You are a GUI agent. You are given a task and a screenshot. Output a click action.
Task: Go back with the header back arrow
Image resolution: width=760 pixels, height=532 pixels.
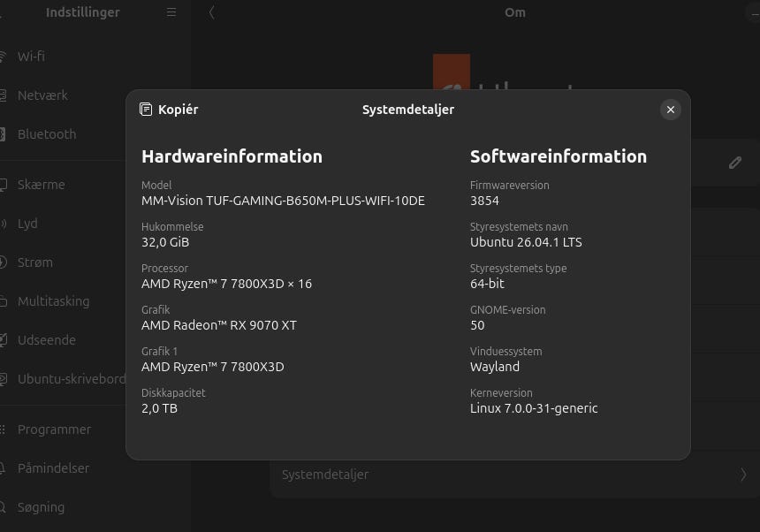[x=211, y=12]
